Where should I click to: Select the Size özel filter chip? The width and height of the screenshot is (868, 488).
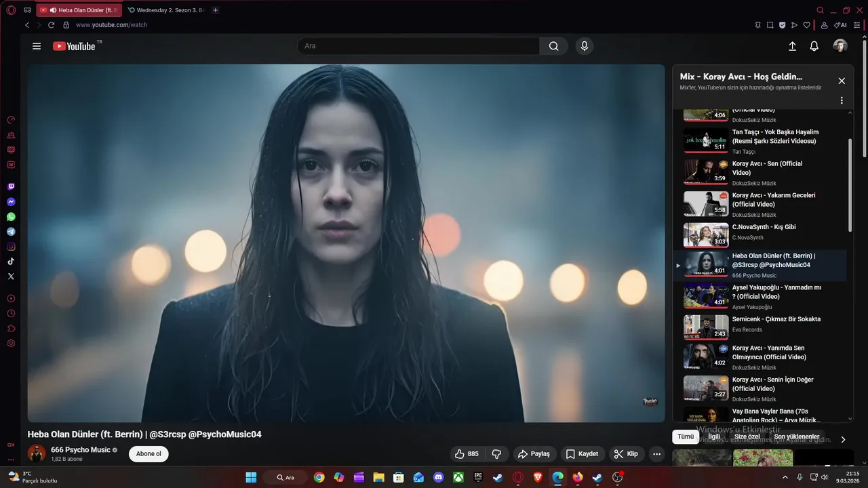(747, 436)
